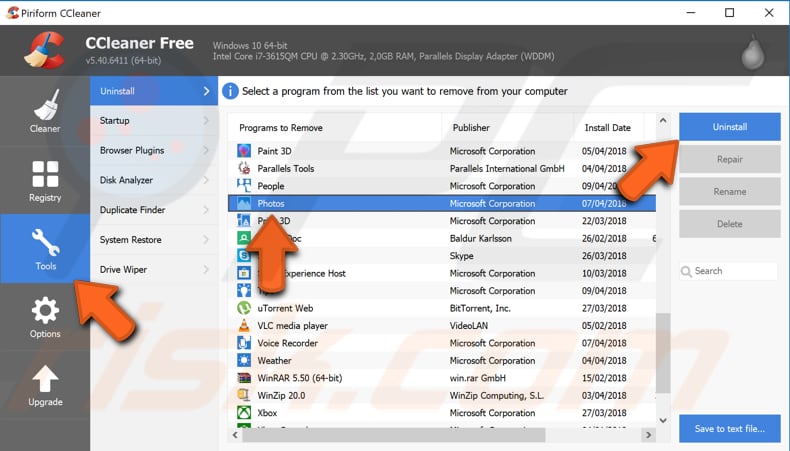790x451 pixels.
Task: Click the vertical scrollbar down arrow
Action: tap(663, 420)
